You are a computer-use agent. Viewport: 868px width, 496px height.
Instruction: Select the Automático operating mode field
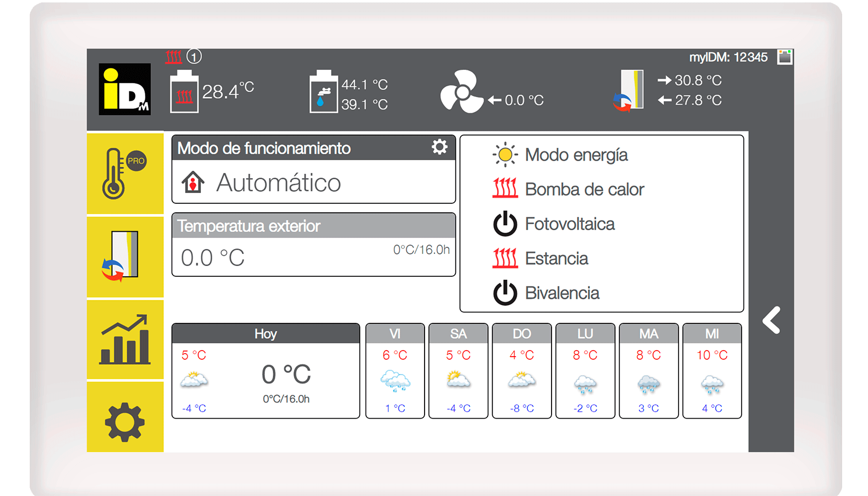click(313, 182)
